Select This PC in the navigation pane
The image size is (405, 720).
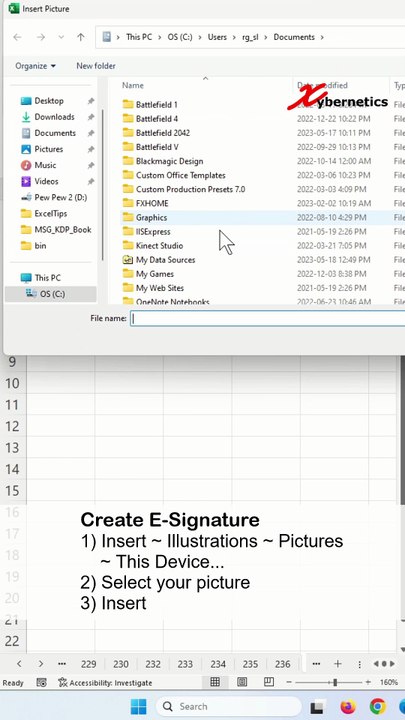(47, 278)
